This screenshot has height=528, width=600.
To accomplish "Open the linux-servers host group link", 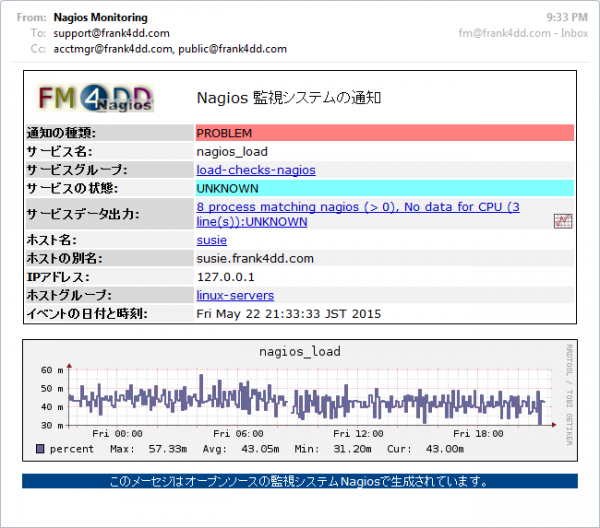I will tap(235, 295).
